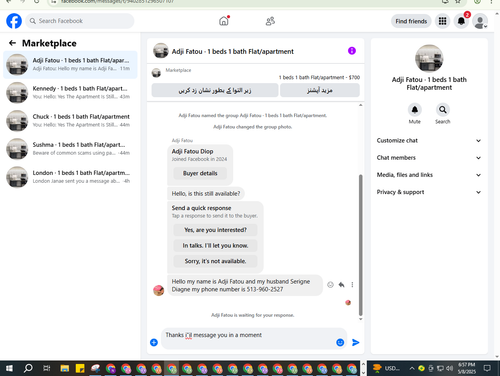Click the volume icon in system tray
Image resolution: width=500 pixels, height=376 pixels.
(x=450, y=368)
